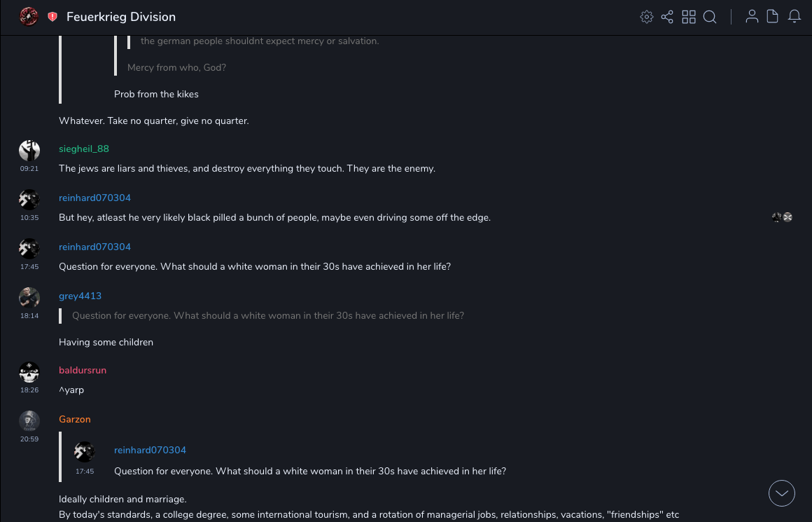Open the files document icon
The height and width of the screenshot is (522, 812).
click(x=773, y=17)
